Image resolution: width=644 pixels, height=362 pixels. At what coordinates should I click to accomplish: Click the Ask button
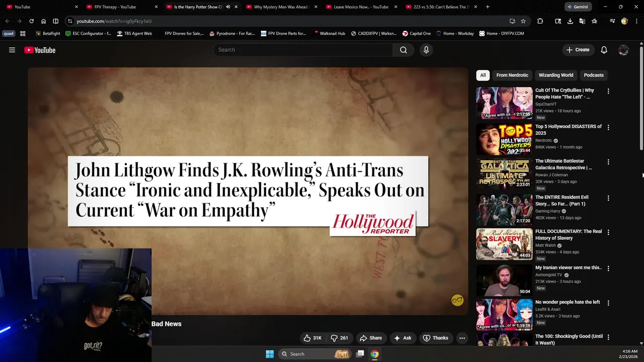pos(403,338)
